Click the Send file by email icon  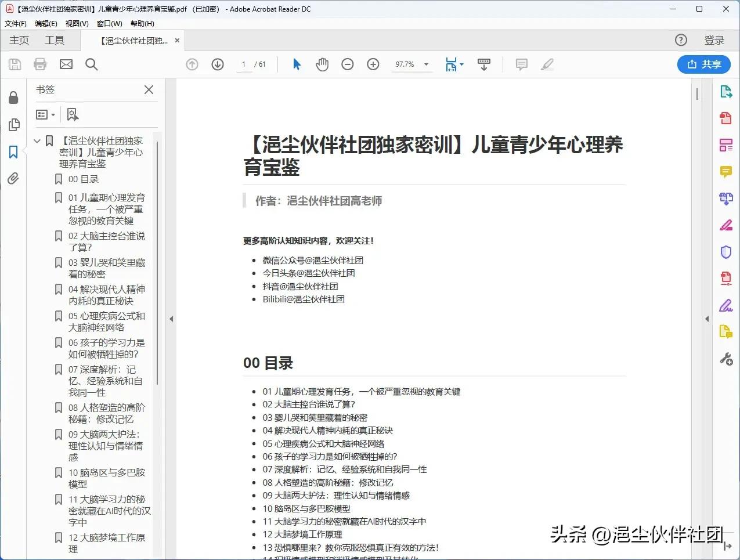(66, 64)
